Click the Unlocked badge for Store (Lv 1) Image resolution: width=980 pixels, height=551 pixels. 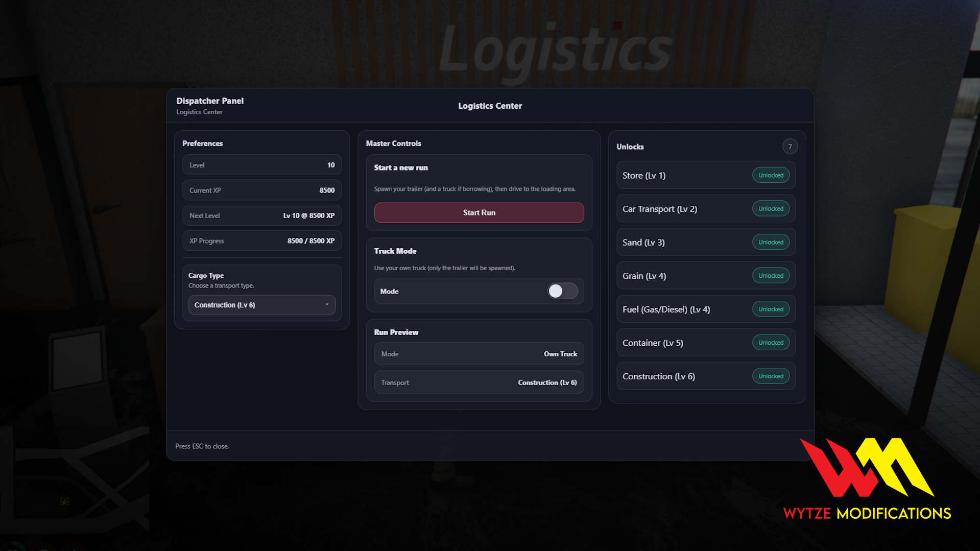tap(771, 175)
